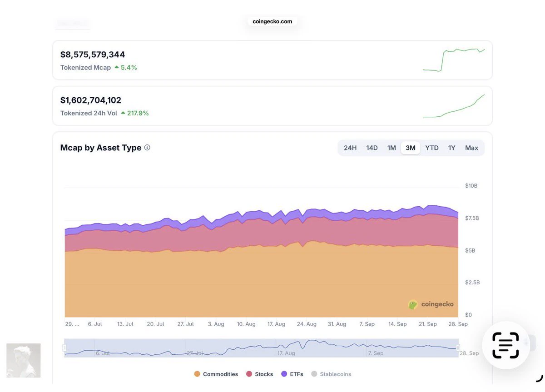545x392 pixels.
Task: Click the 217.9% volume change indicator
Action: pos(135,113)
